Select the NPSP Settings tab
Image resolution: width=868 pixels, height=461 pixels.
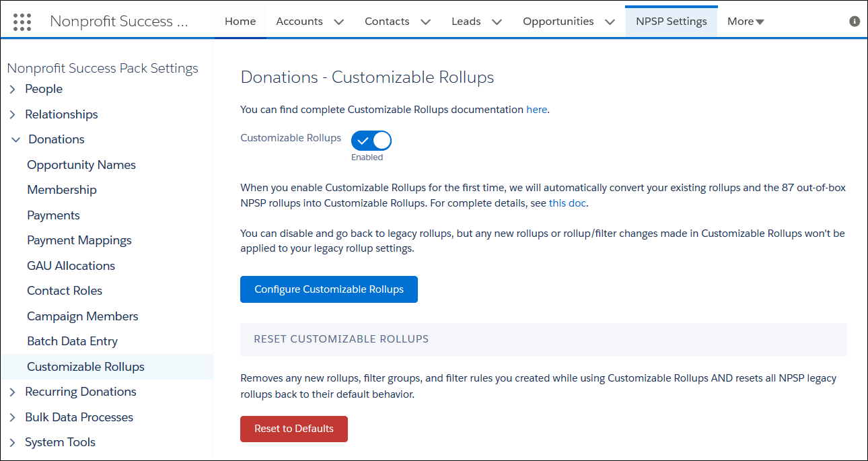point(672,22)
